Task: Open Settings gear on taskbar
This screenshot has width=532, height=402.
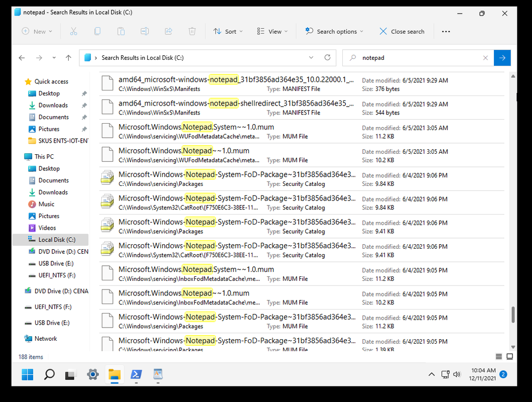Action: (93, 374)
